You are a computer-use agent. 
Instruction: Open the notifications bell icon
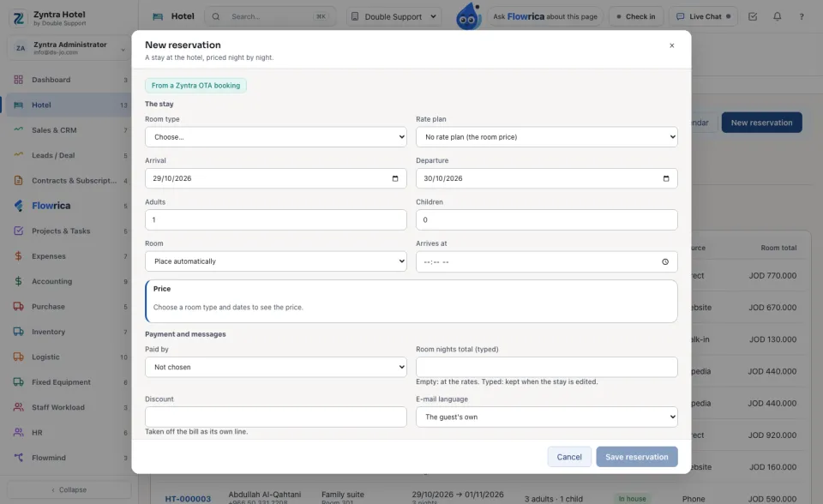pos(777,16)
